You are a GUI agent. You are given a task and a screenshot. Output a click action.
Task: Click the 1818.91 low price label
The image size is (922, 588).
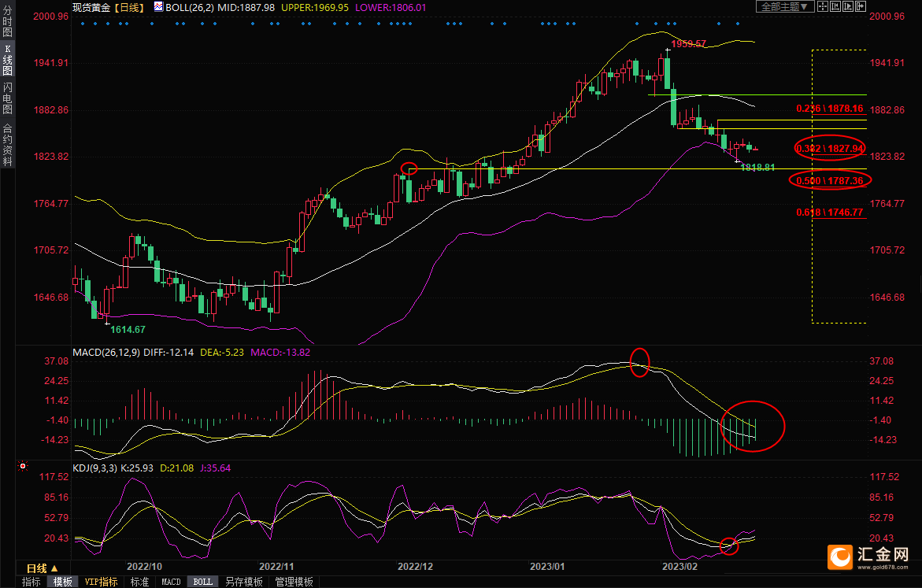(x=757, y=167)
